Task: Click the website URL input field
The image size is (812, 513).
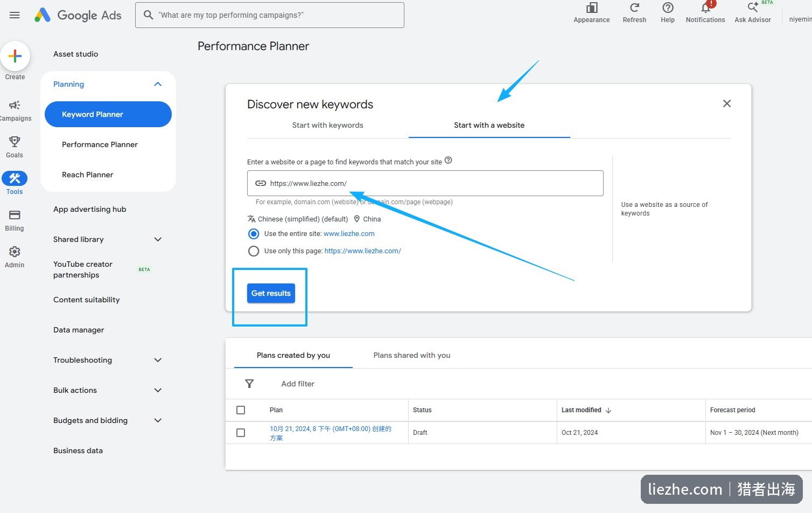Action: [x=425, y=183]
